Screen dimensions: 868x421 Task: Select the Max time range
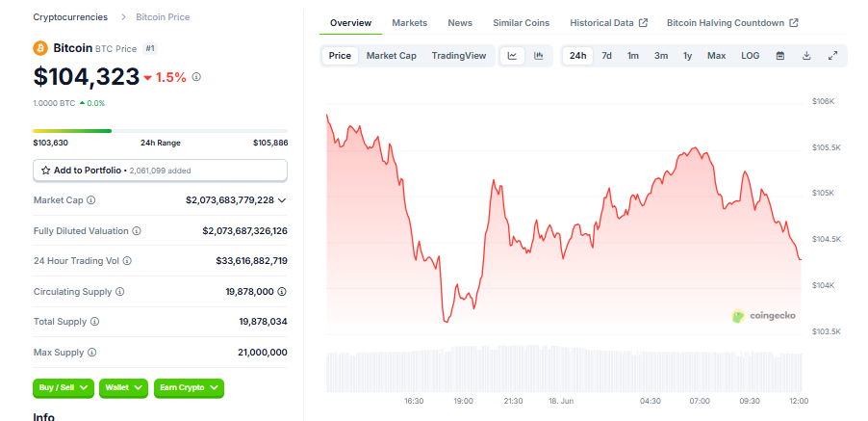716,56
